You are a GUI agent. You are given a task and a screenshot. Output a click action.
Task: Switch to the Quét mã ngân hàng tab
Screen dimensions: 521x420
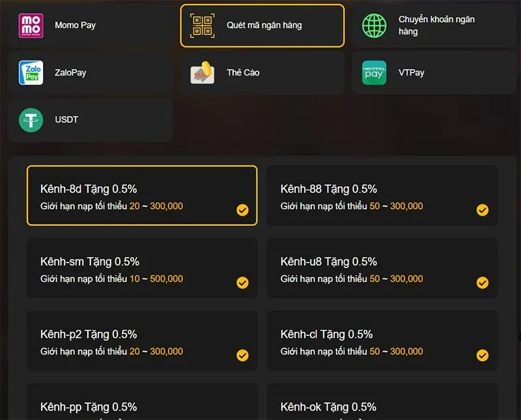[x=262, y=25]
